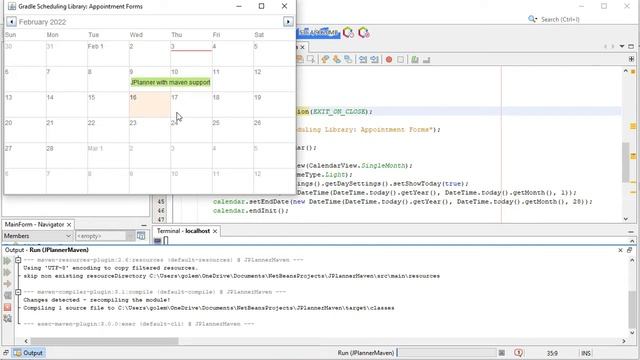Click the comment code editor icon

(415, 60)
